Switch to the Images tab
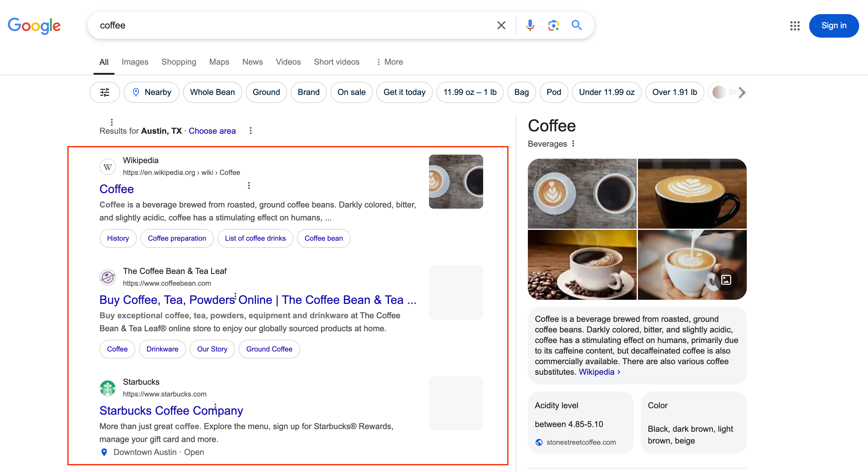 pos(135,62)
